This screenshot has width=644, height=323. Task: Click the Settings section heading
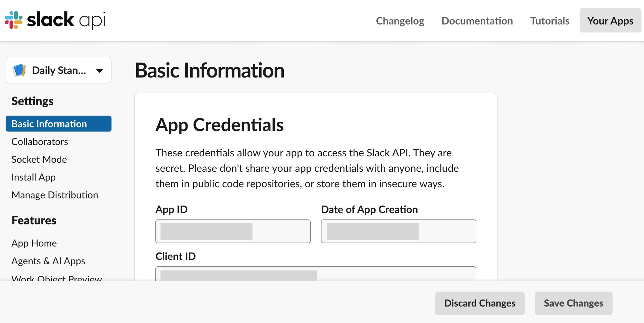point(33,101)
